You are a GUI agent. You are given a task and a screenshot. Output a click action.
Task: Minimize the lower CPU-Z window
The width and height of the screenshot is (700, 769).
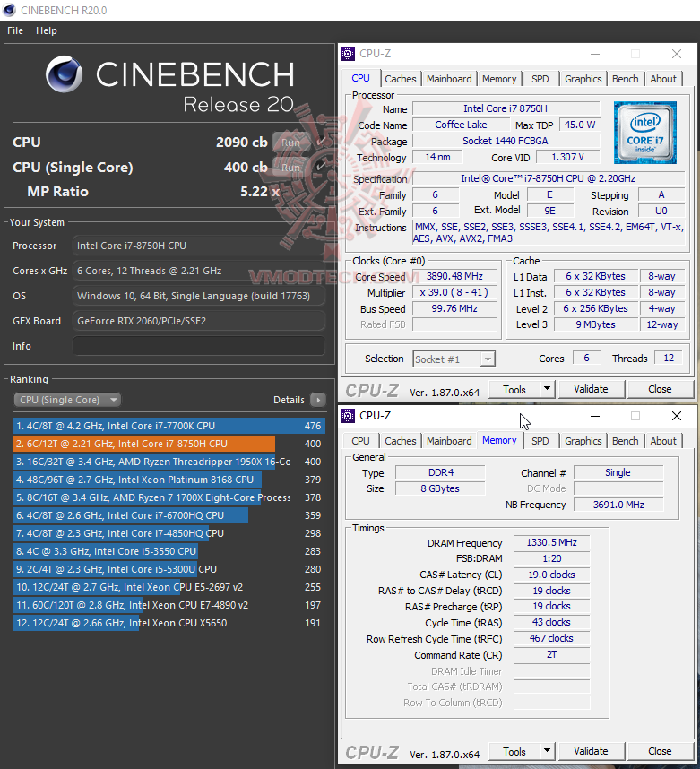click(595, 416)
